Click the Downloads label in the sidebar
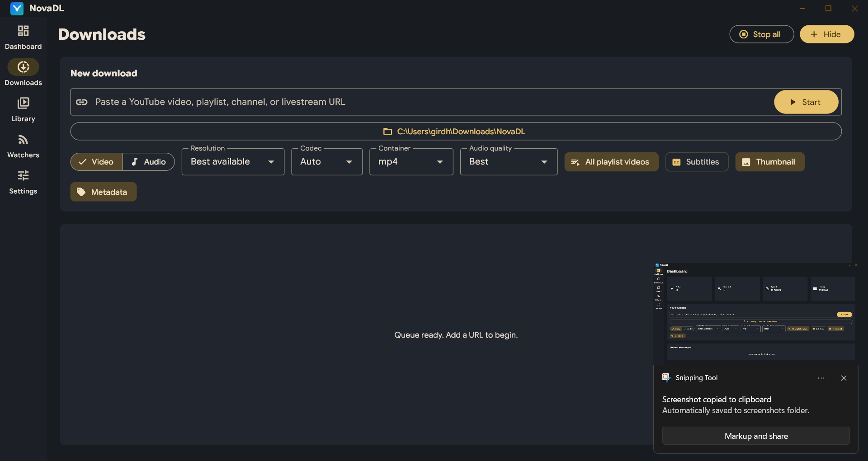The image size is (868, 461). [23, 83]
